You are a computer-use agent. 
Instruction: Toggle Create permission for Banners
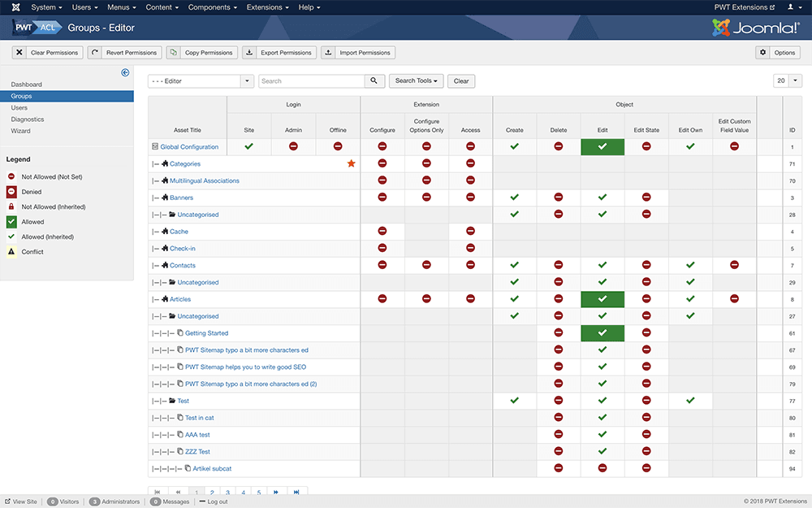[514, 198]
